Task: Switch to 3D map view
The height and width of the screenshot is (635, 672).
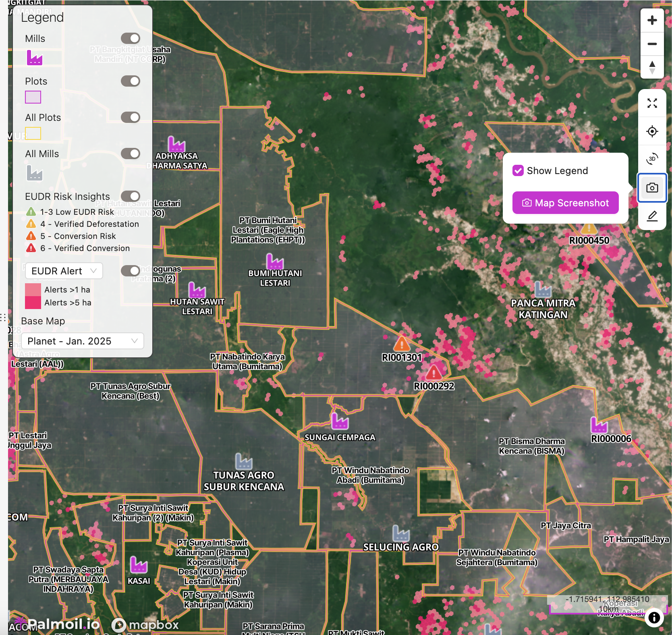Action: point(652,159)
